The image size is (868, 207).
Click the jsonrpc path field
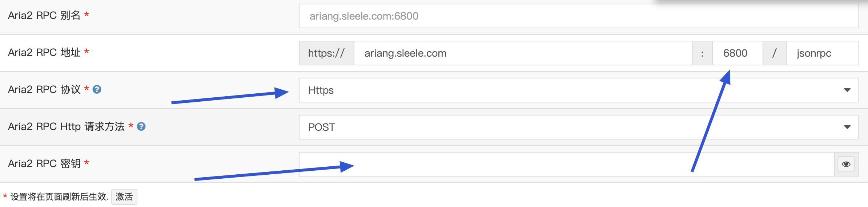821,53
